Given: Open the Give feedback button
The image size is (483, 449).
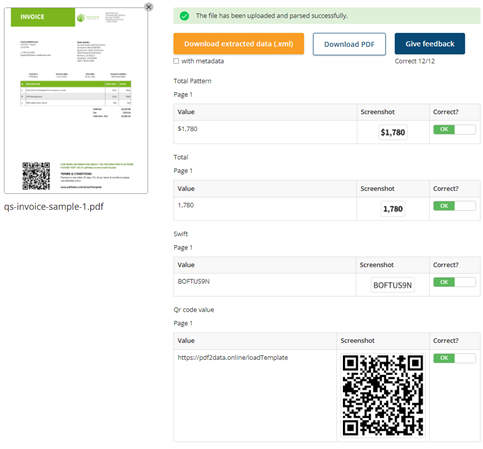Looking at the screenshot, I should tap(430, 44).
